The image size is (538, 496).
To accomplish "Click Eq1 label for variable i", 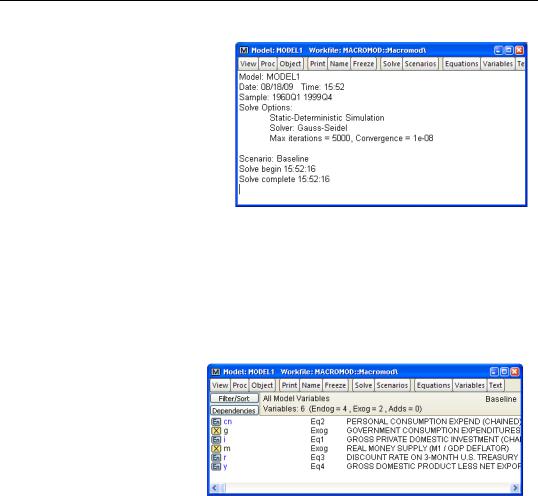I will coord(317,440).
